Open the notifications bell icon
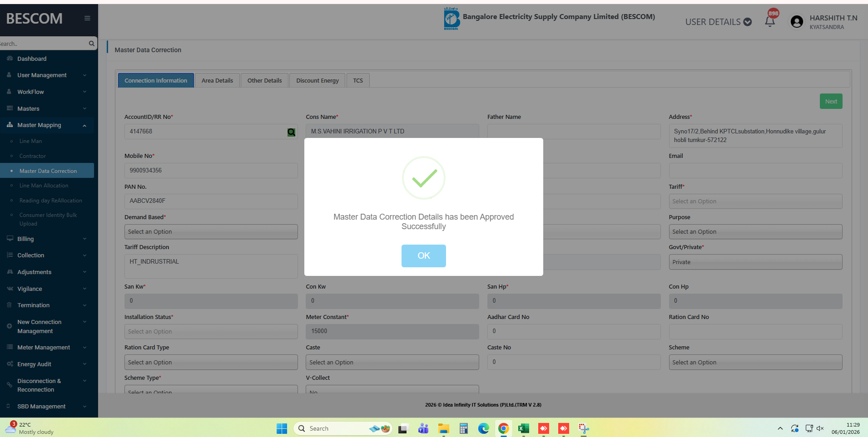Screen dimensions: 868x437 point(769,21)
